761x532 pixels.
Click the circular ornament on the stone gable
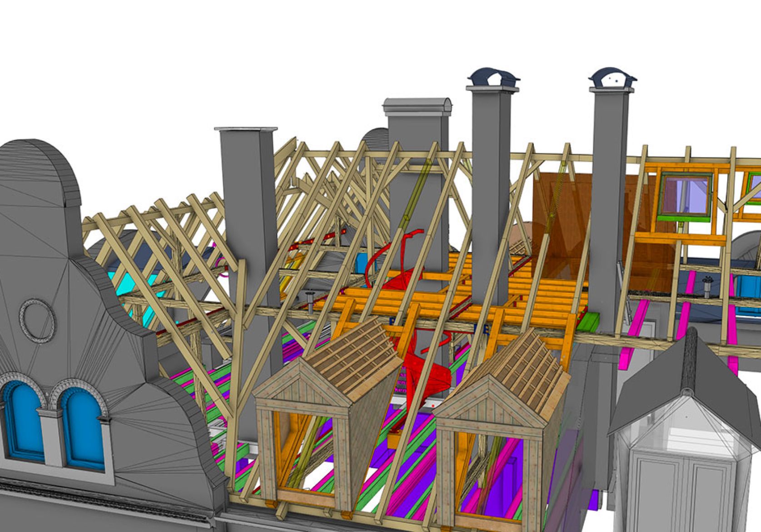[x=38, y=319]
